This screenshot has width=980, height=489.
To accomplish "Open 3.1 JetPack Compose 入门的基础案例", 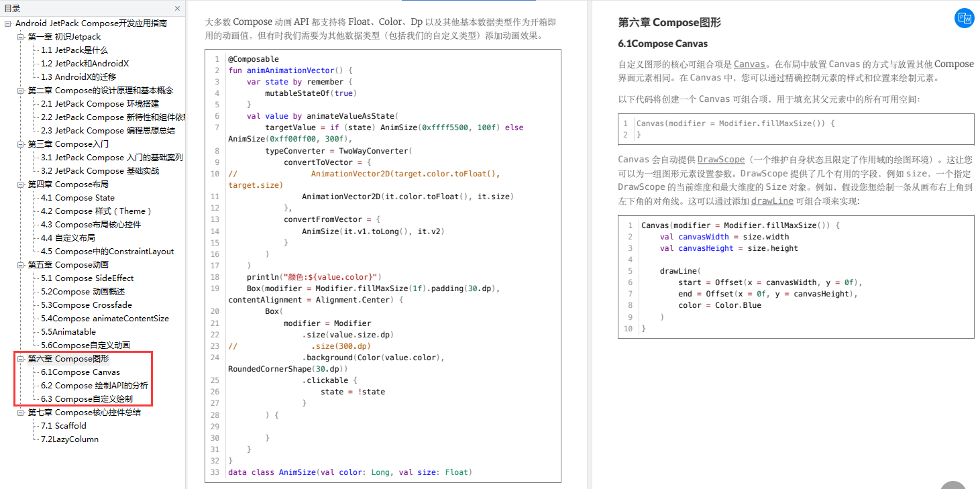I will click(112, 158).
